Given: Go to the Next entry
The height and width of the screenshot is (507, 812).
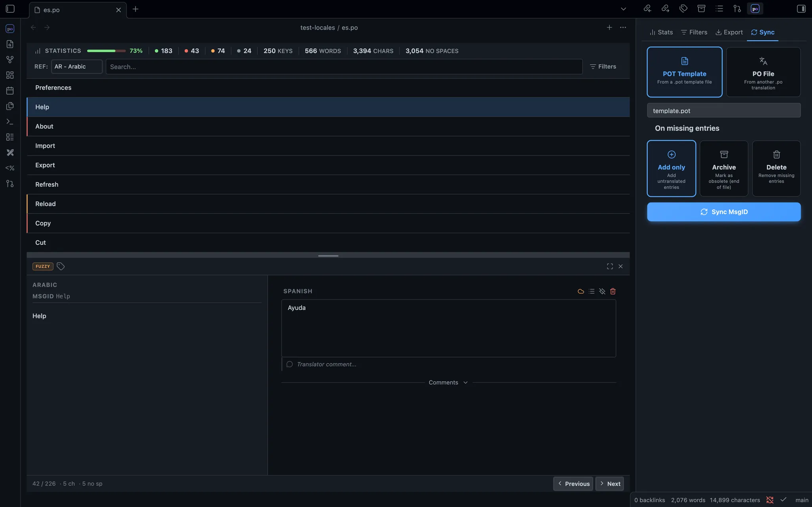Looking at the screenshot, I should (x=609, y=484).
